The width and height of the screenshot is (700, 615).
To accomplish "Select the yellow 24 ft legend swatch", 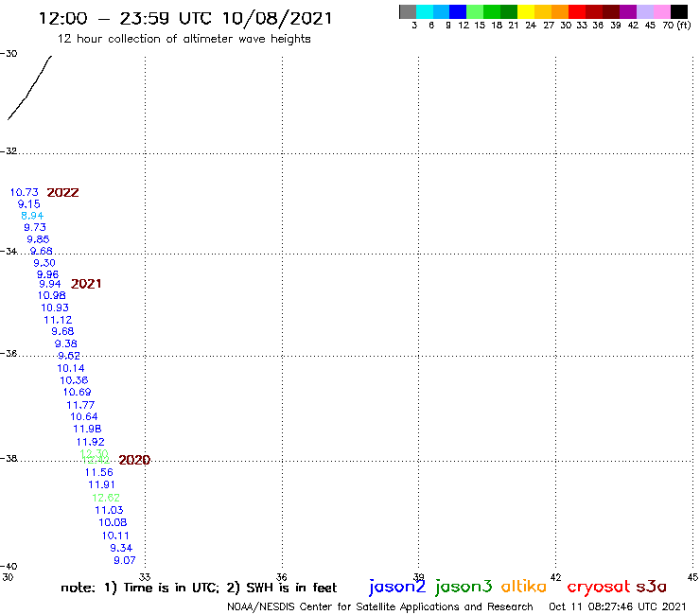I will click(526, 11).
